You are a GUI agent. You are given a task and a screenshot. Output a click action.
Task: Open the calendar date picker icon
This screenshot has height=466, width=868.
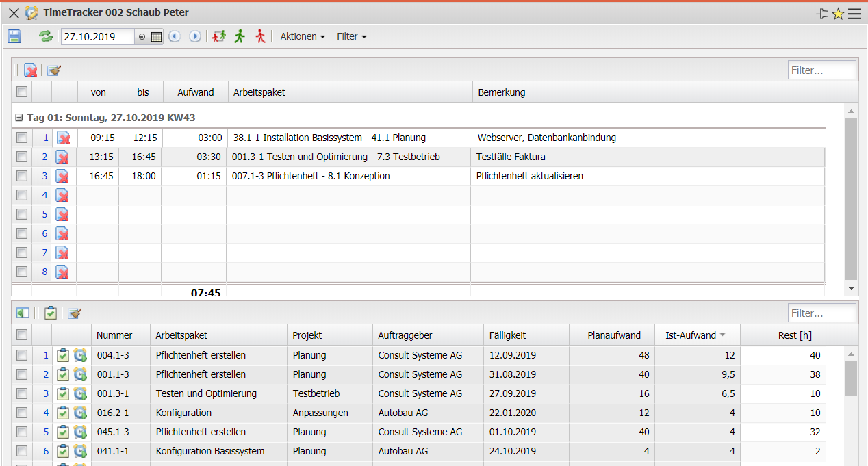pos(157,37)
